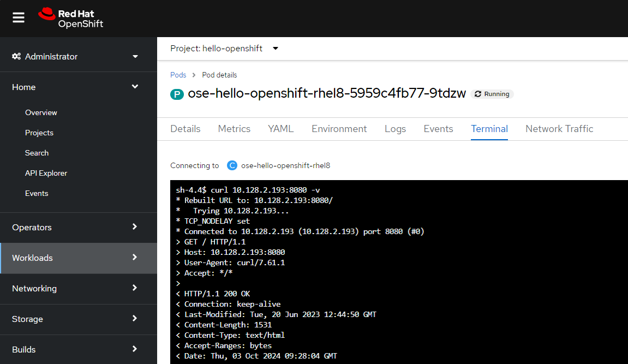Screen dimensions: 628x364
Task: Click the green P pod badge icon
Action: (177, 94)
